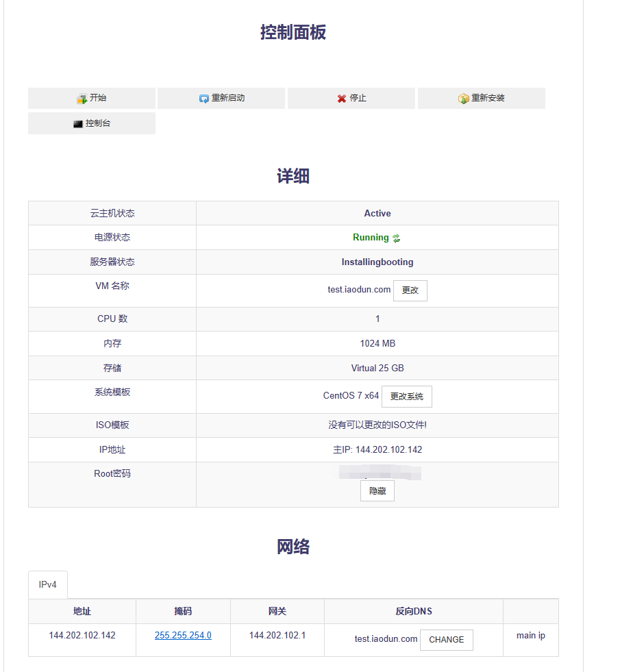Click the CentOS 7 x64 template text
Viewport: 620px width, 672px height.
351,395
